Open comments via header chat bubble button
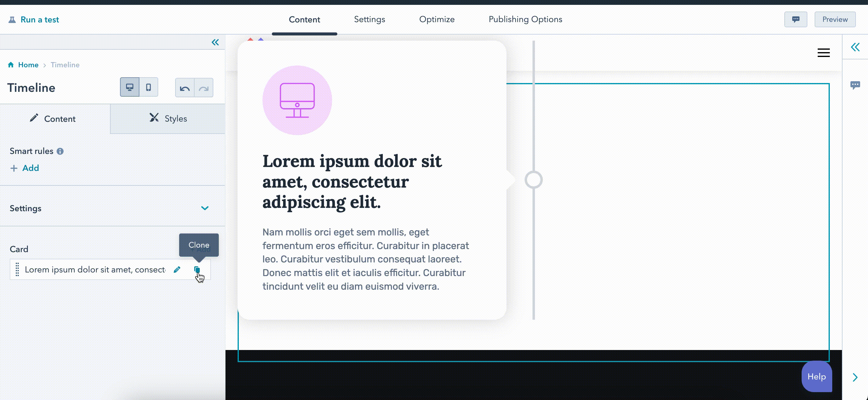 tap(796, 19)
